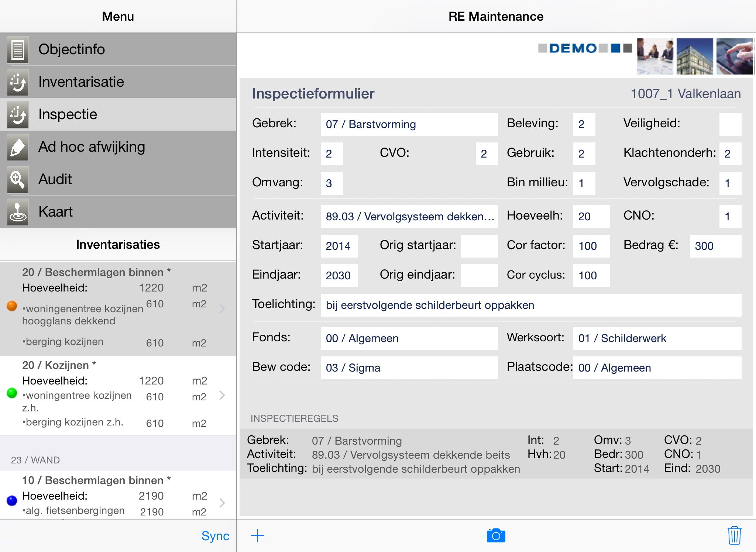Edit the Cor cyclus field

tap(591, 276)
